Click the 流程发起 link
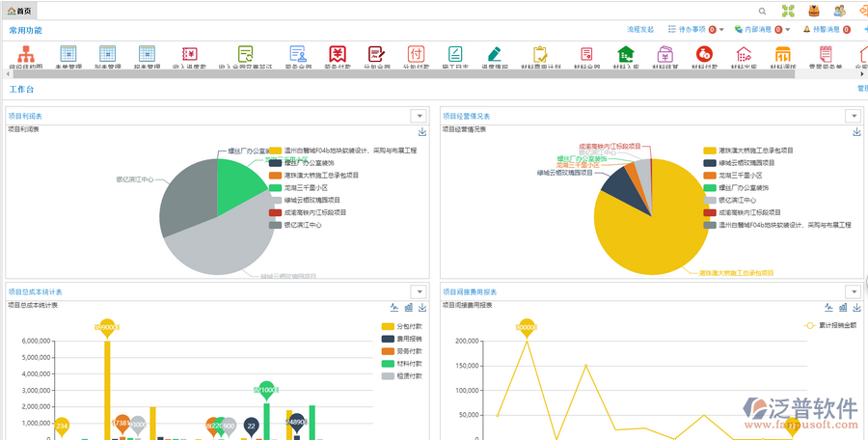The height and width of the screenshot is (440, 868). coord(640,30)
